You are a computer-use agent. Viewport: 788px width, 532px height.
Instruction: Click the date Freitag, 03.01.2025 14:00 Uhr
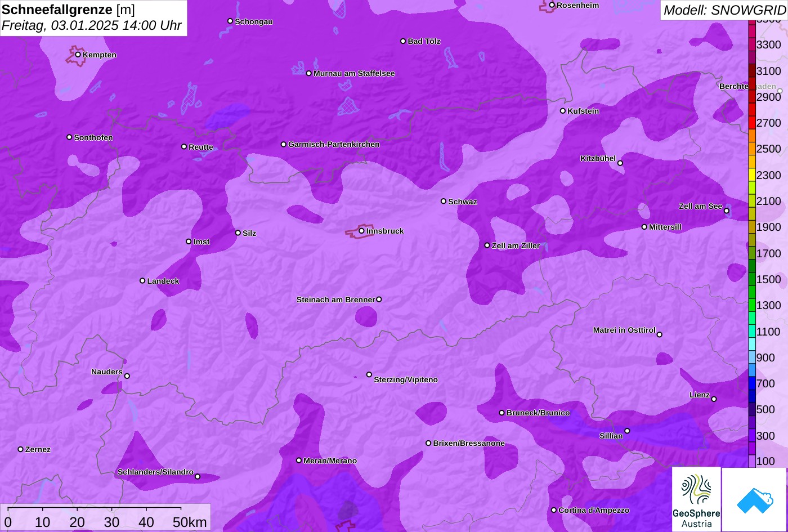[x=92, y=25]
